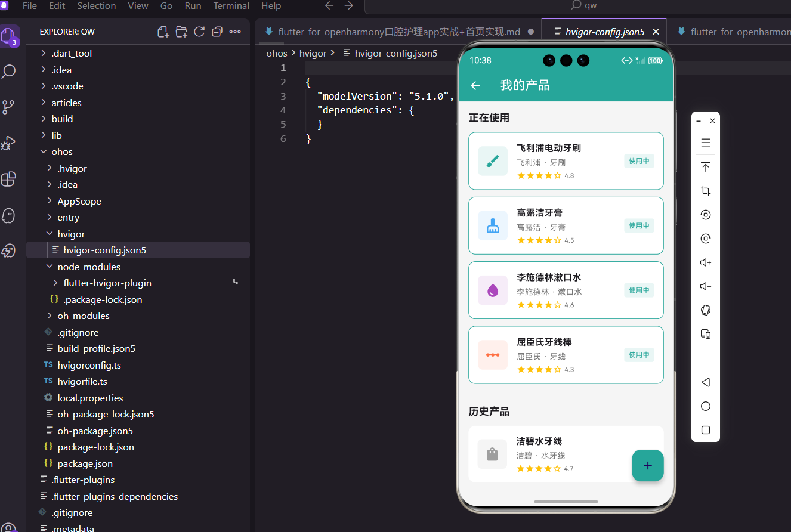Open the 洁碧水牙线 history product card
The width and height of the screenshot is (791, 532).
[x=566, y=454]
